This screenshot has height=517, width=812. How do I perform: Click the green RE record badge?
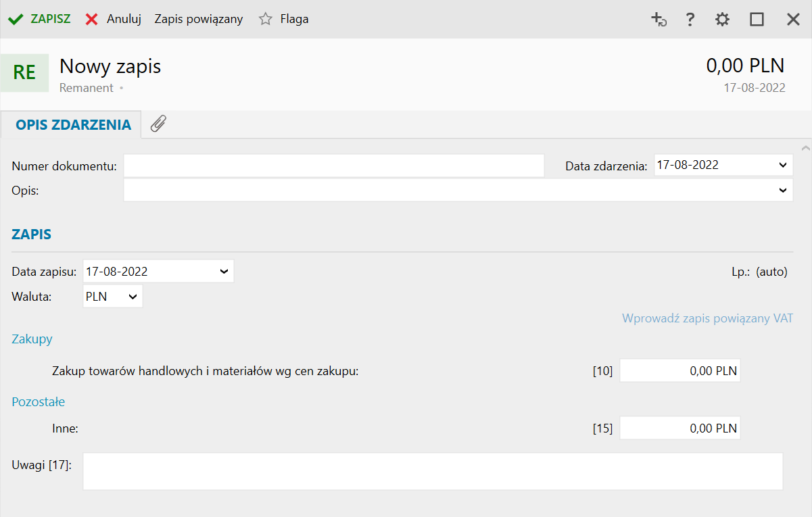(24, 72)
